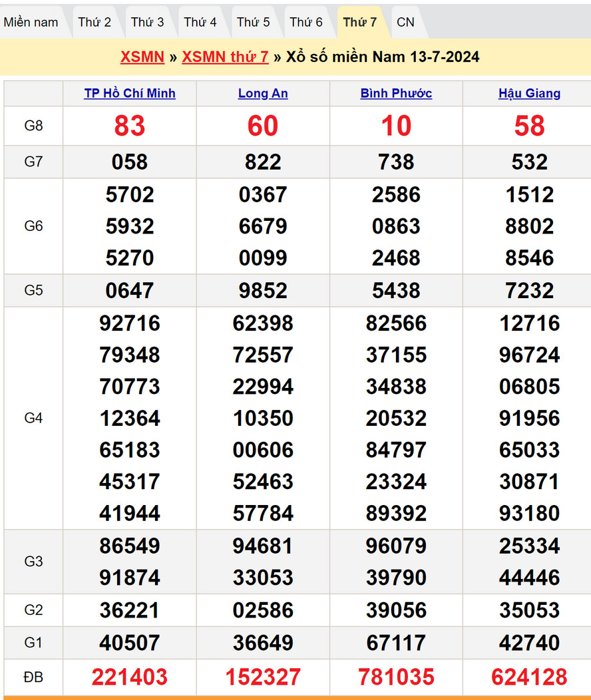Visit the Bình Phước province link

[x=396, y=93]
